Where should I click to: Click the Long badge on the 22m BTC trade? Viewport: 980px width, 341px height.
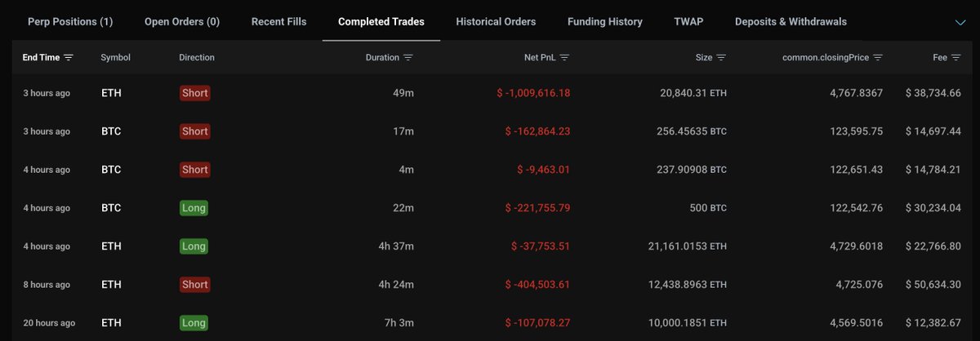point(194,208)
